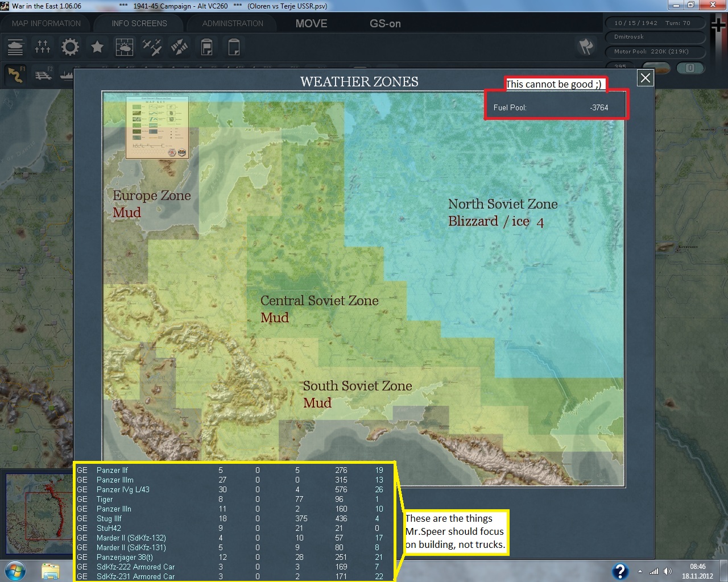Click the end turn flags icon

[x=586, y=47]
